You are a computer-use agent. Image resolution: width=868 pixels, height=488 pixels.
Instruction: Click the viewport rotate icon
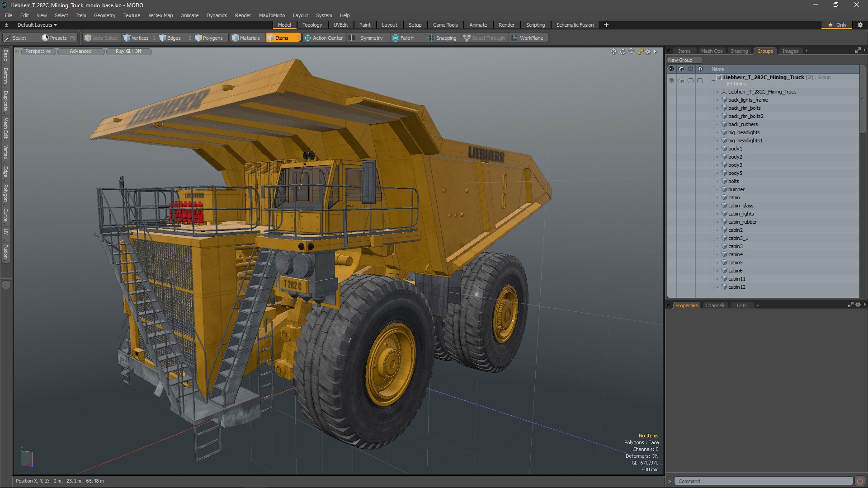pyautogui.click(x=623, y=52)
